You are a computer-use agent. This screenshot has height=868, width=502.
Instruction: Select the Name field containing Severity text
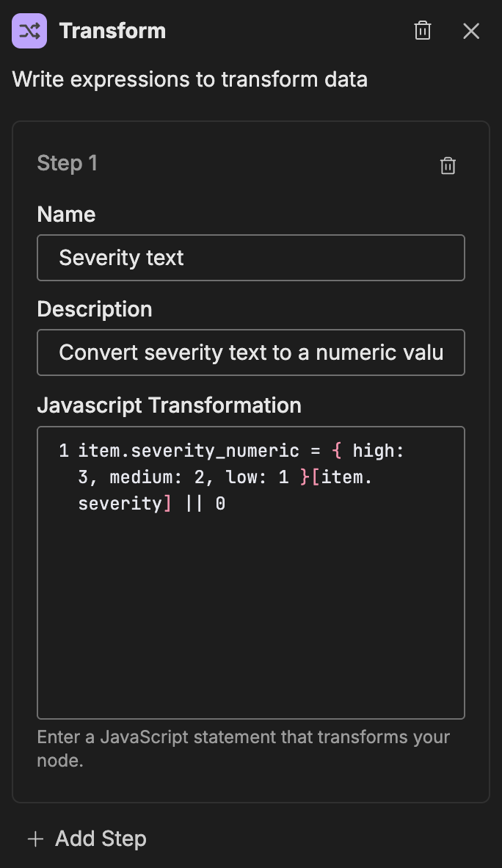coord(251,257)
